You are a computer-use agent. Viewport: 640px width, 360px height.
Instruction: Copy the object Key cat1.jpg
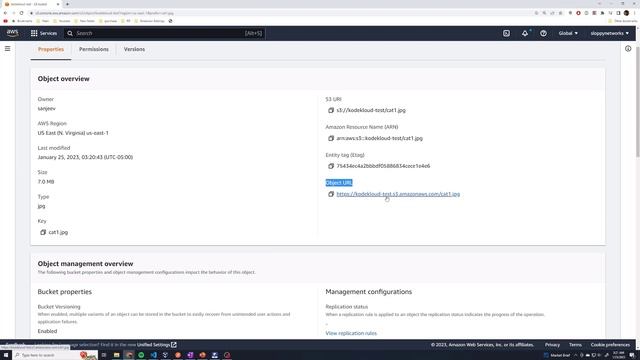coord(43,232)
